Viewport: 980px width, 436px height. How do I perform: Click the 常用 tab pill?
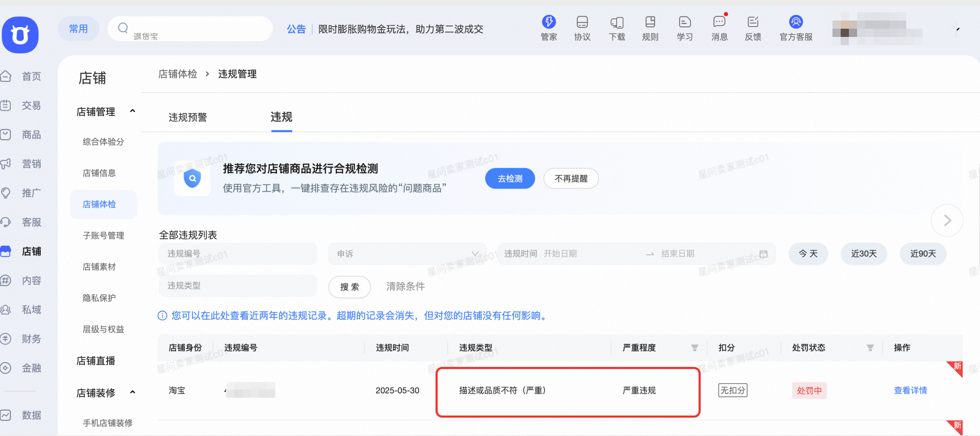coord(79,29)
